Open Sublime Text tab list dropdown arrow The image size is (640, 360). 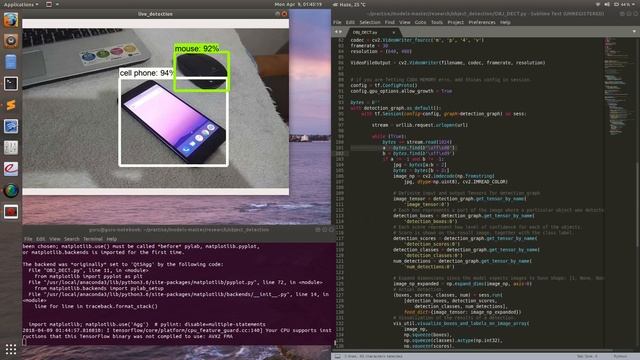click(x=634, y=31)
